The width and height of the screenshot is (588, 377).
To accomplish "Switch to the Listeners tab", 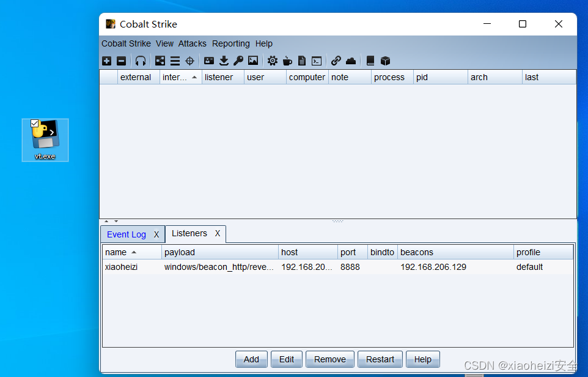I will click(189, 233).
